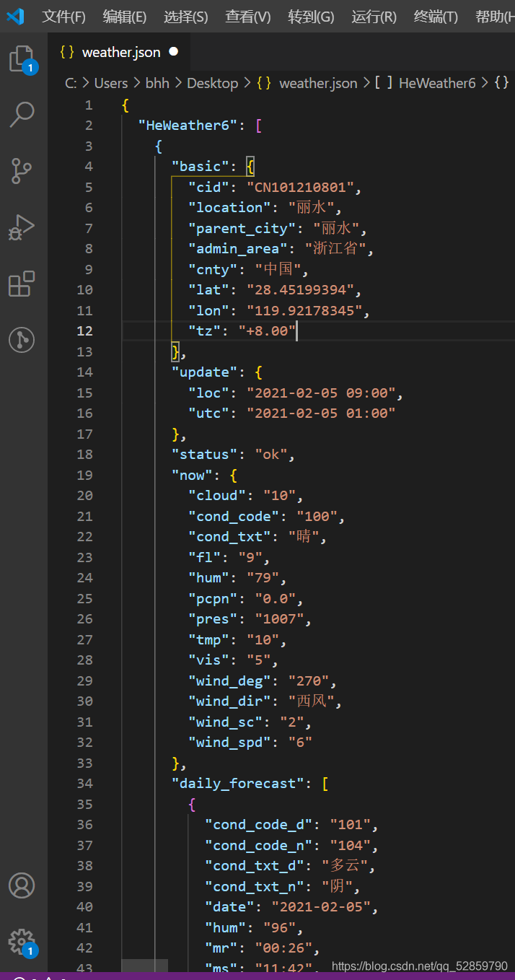Click the "pcpn" key text
This screenshot has width=515, height=980.
click(213, 599)
